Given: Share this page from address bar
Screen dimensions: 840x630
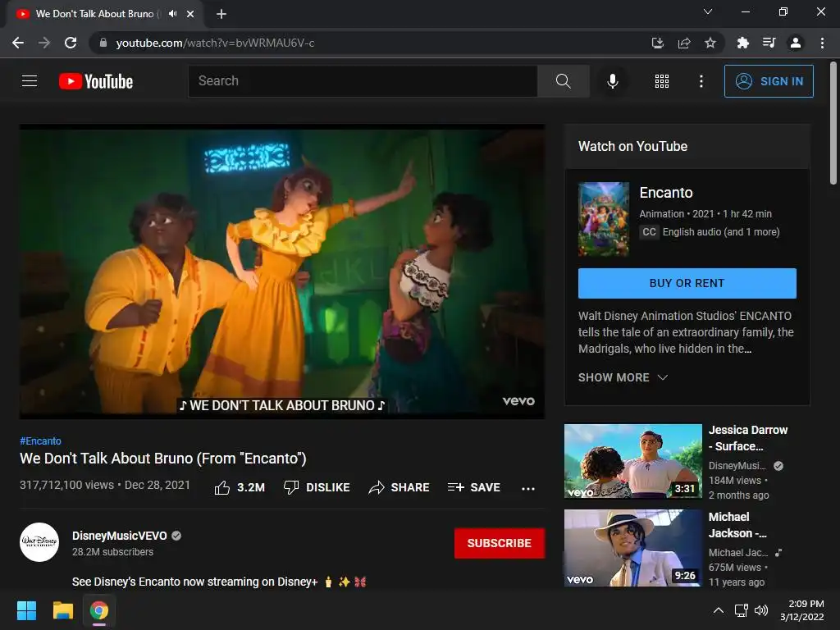Looking at the screenshot, I should (683, 43).
